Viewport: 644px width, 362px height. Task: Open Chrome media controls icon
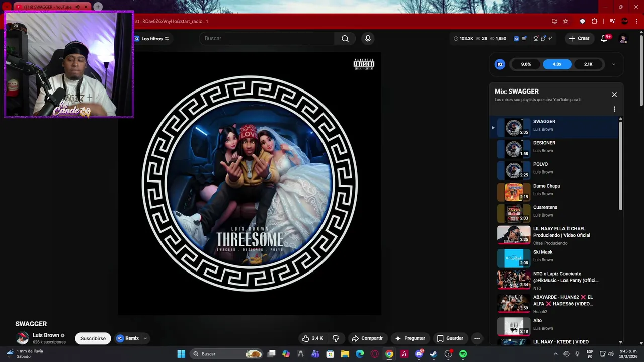pos(612,21)
